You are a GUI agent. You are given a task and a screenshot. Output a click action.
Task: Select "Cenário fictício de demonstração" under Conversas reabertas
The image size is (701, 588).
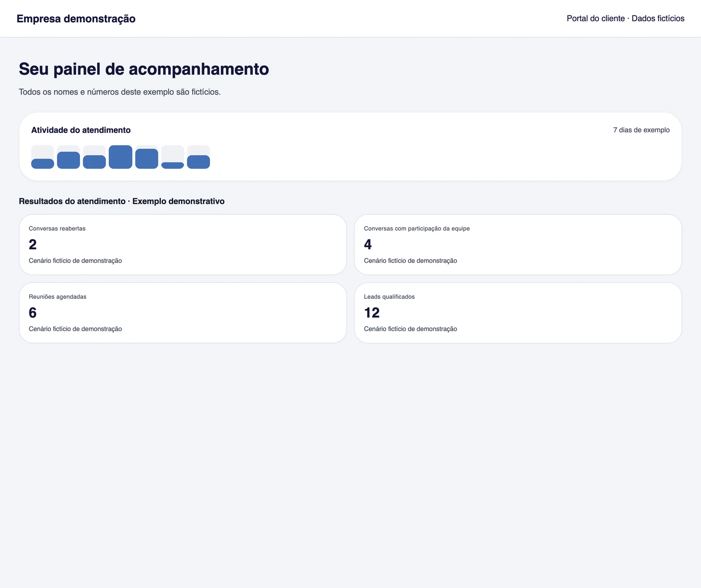75,261
